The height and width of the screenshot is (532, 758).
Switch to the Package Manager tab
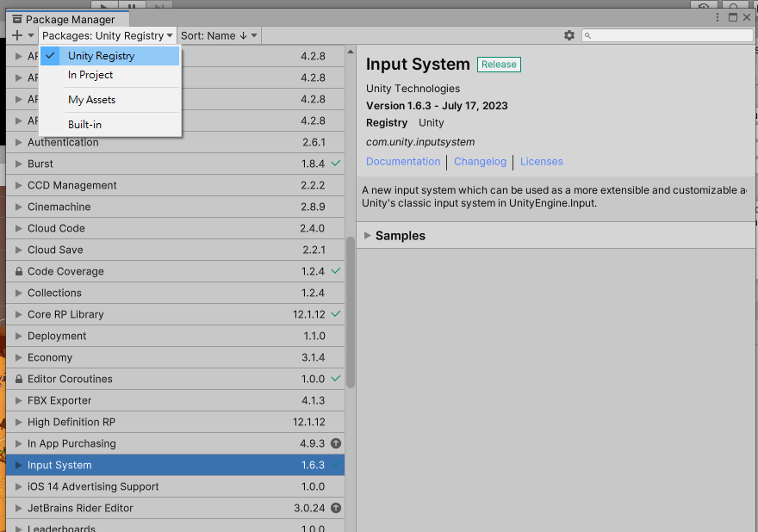pyautogui.click(x=68, y=19)
